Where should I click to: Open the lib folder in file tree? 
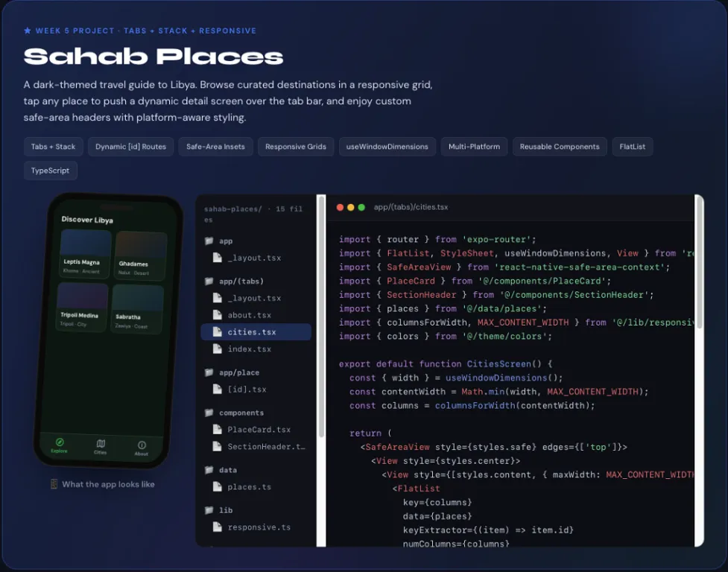(218, 510)
